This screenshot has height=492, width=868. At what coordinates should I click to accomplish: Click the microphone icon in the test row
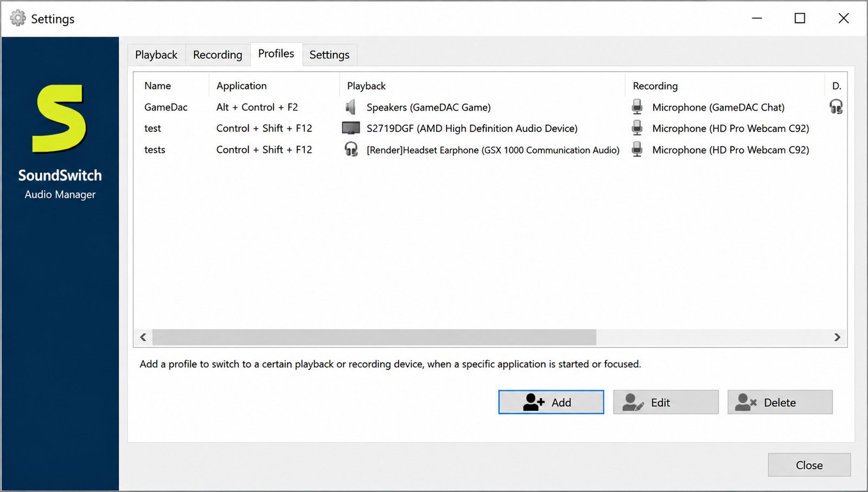point(637,128)
